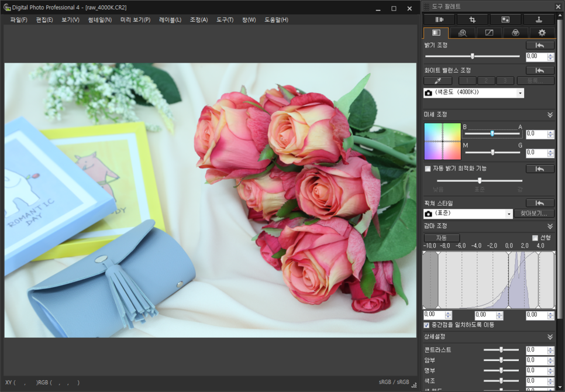Click the resize grip in status bar

[414, 385]
